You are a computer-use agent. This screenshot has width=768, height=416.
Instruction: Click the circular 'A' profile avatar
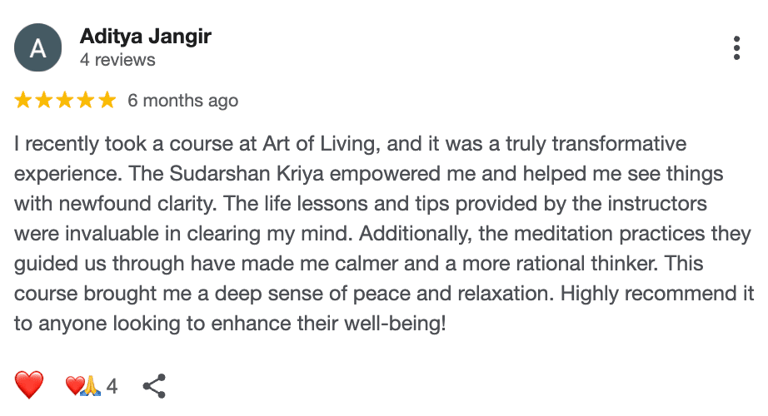click(38, 48)
